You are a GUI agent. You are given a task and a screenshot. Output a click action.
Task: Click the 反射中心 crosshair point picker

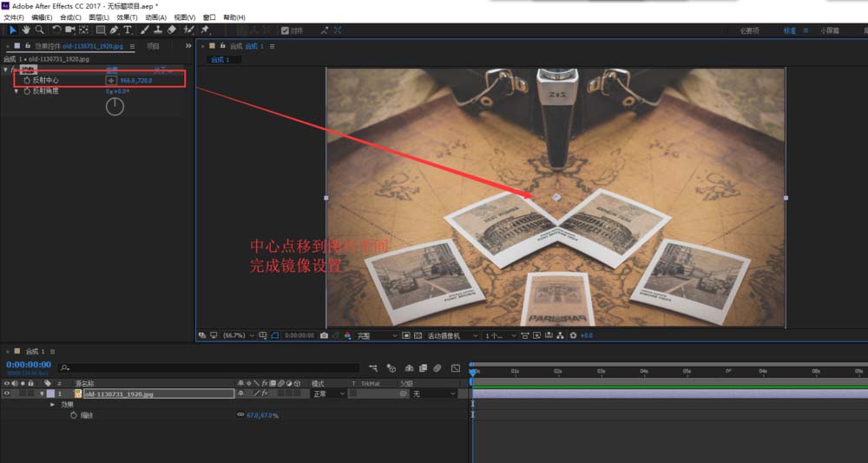pos(110,80)
